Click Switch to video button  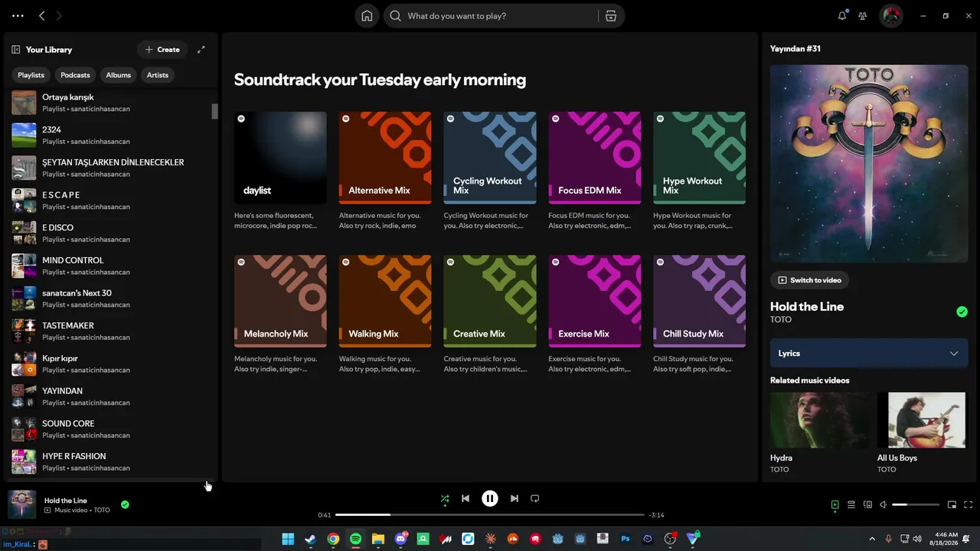tap(809, 280)
